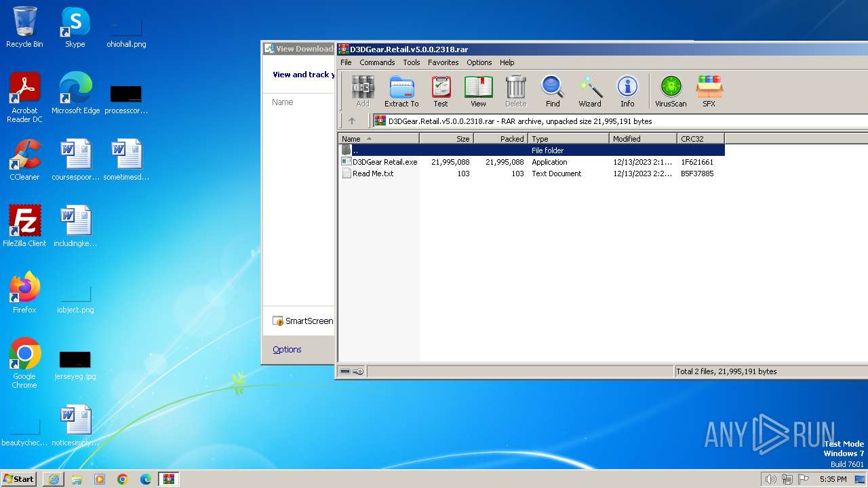This screenshot has height=488, width=868.
Task: Show archive Info
Action: click(x=627, y=91)
